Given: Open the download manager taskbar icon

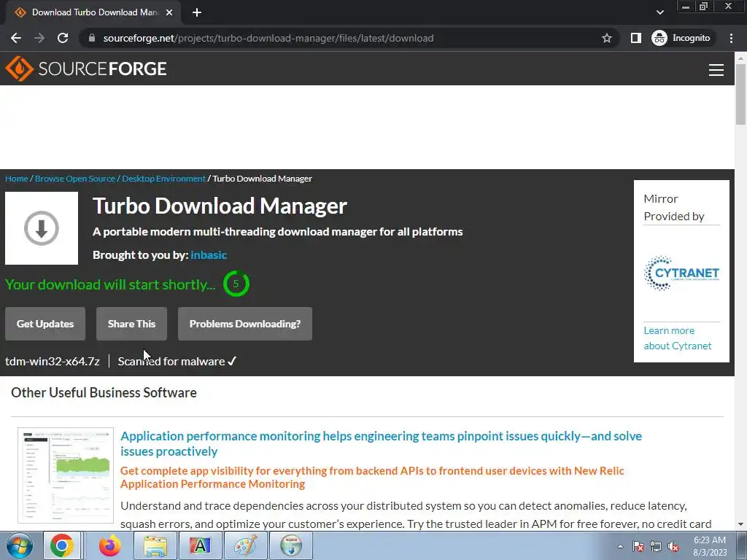Looking at the screenshot, I should coord(291,545).
